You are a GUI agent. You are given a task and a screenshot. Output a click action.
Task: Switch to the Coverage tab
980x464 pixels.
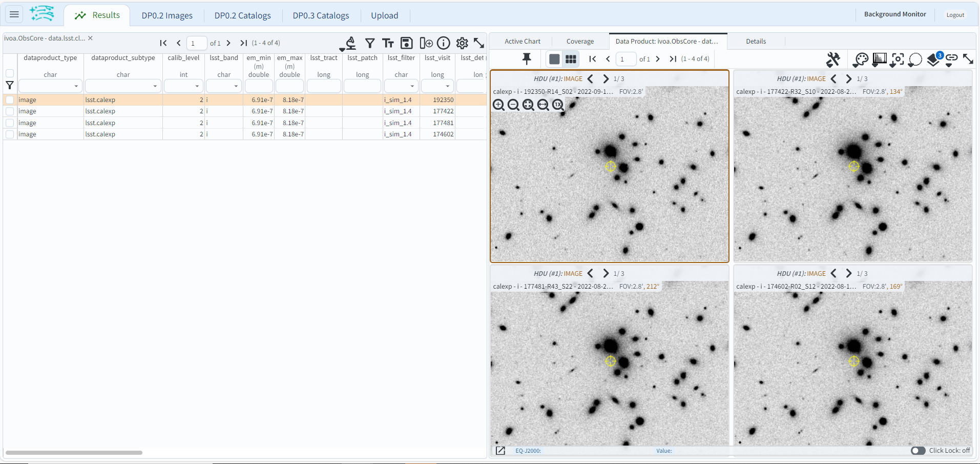580,42
